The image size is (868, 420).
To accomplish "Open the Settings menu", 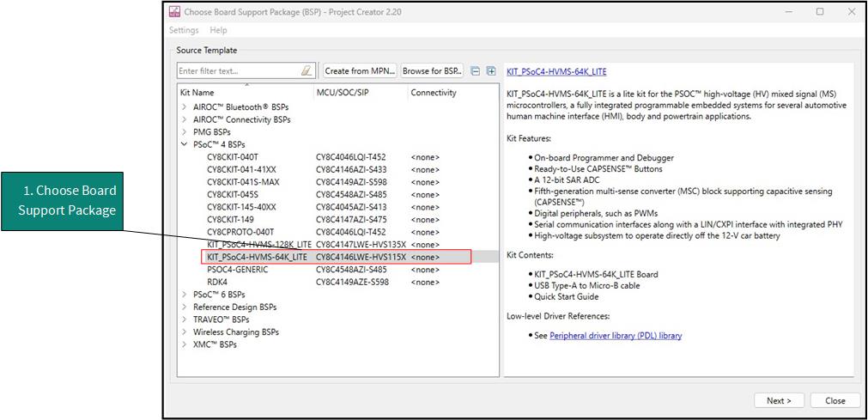I will click(184, 30).
